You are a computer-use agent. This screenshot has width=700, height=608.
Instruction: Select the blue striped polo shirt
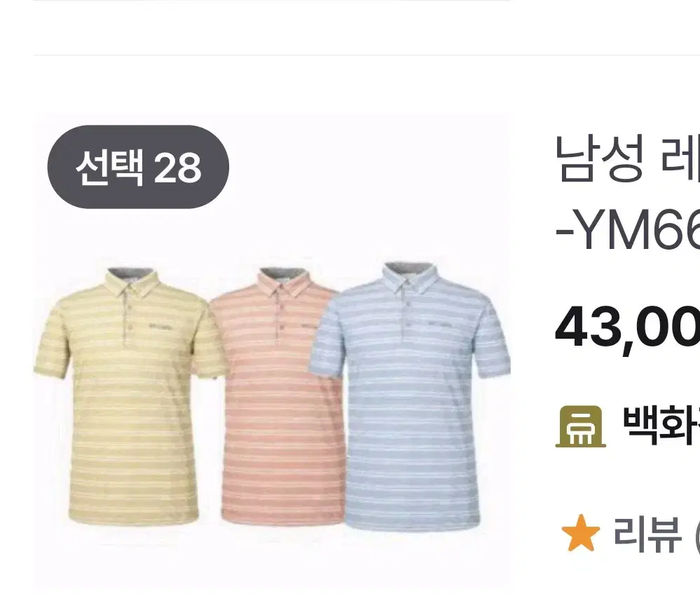click(x=409, y=396)
